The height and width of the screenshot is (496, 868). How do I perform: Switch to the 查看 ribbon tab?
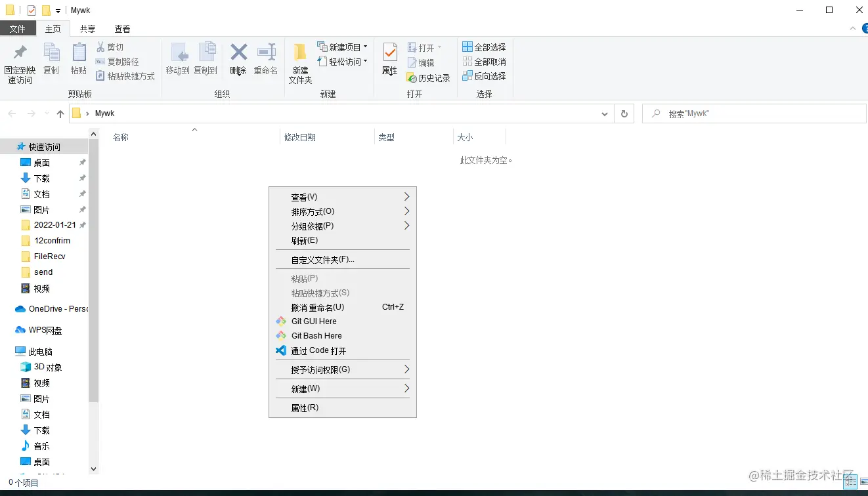122,29
